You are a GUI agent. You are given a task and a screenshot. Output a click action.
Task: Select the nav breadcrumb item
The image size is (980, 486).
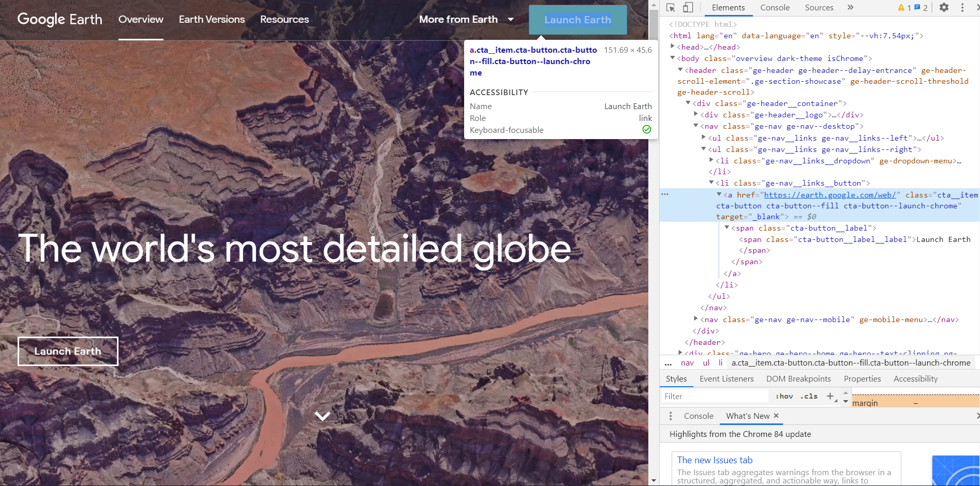tap(687, 363)
